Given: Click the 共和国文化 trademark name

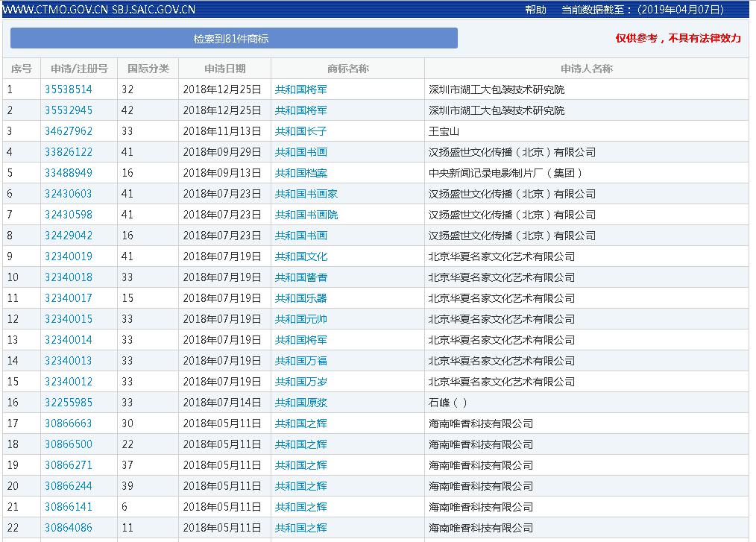Looking at the screenshot, I should [x=300, y=256].
